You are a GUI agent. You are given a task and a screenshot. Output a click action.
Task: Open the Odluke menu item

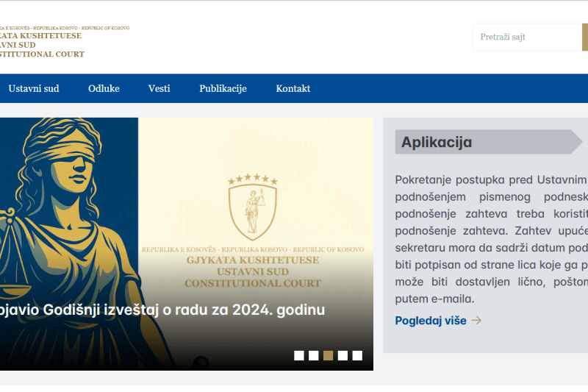(x=104, y=88)
